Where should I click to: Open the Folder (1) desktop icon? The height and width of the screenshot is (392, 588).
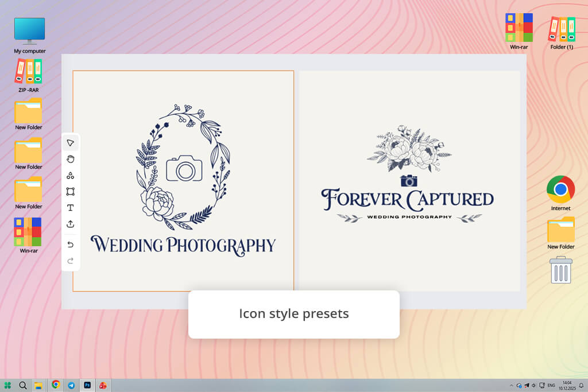562,32
